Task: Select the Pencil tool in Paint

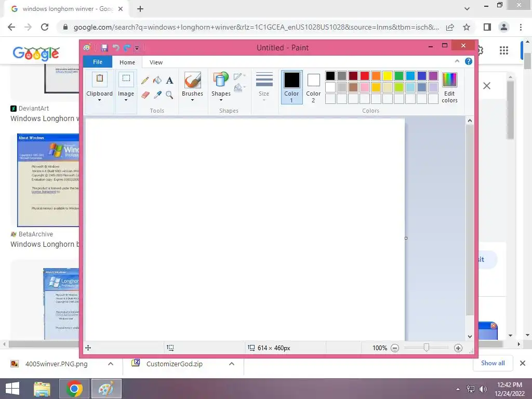Action: (x=145, y=81)
